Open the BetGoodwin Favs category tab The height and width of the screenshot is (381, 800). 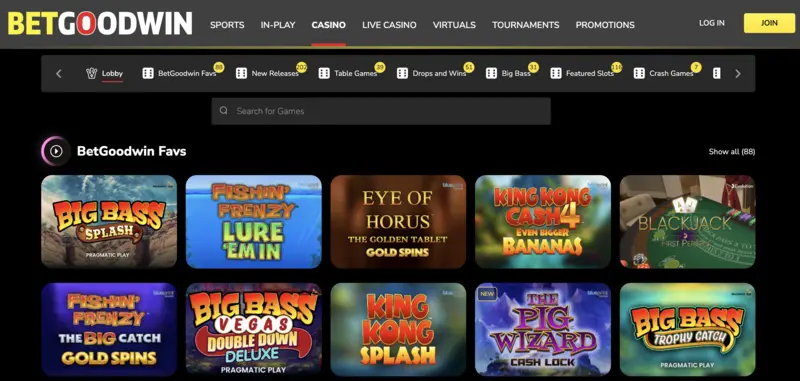point(187,73)
